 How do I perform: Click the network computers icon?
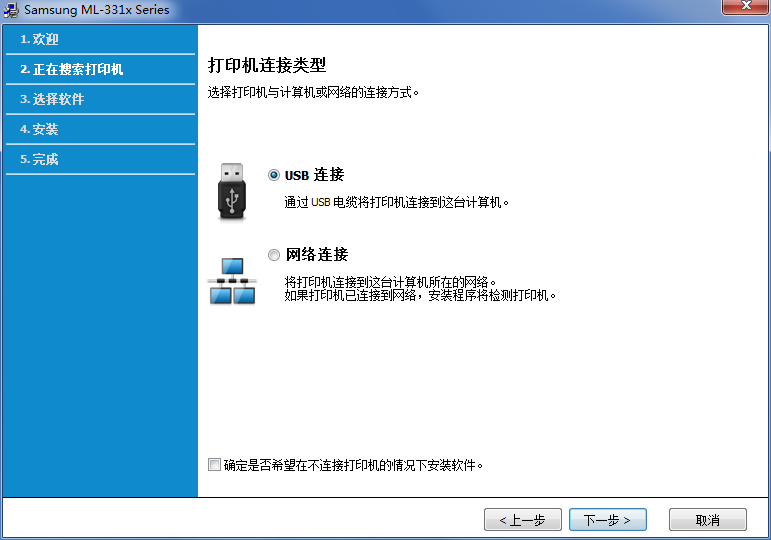[x=232, y=281]
